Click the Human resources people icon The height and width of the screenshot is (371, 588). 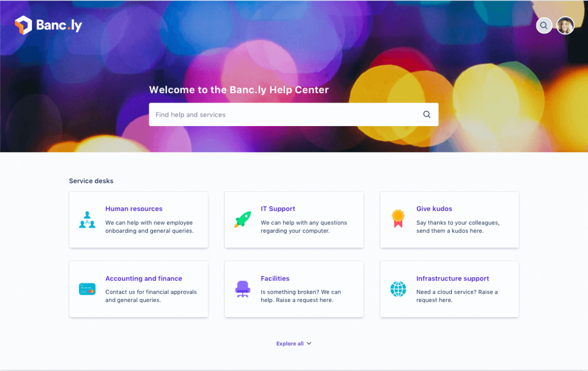(x=87, y=219)
